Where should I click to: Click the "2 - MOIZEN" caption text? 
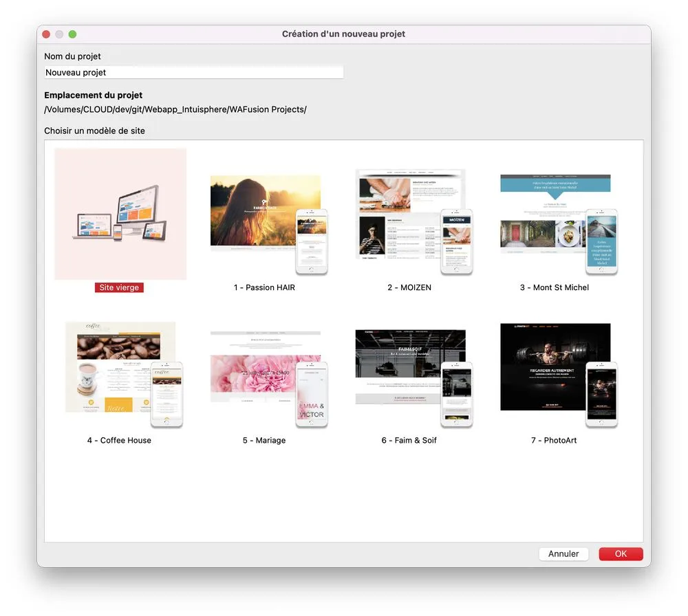409,288
